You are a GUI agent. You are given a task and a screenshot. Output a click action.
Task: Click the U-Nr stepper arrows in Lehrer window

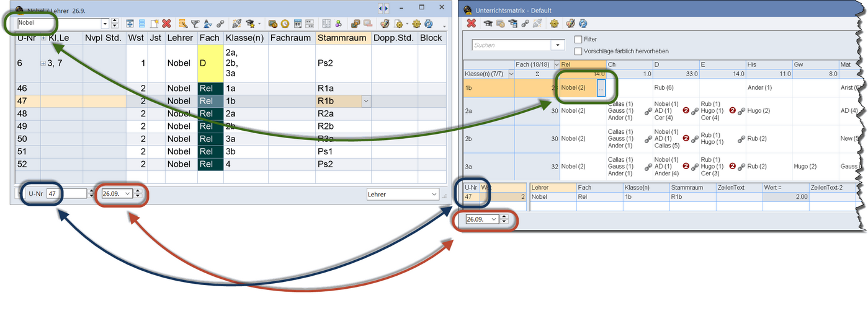[x=92, y=194]
